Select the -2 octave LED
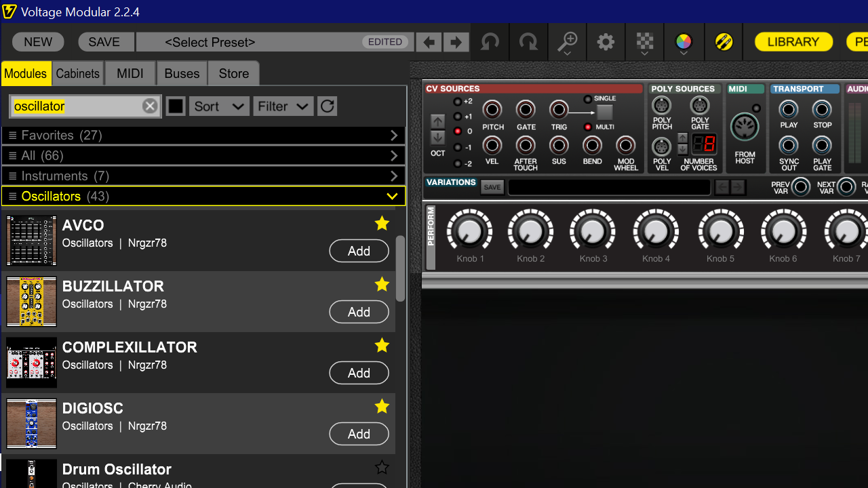868x488 pixels. click(x=458, y=163)
